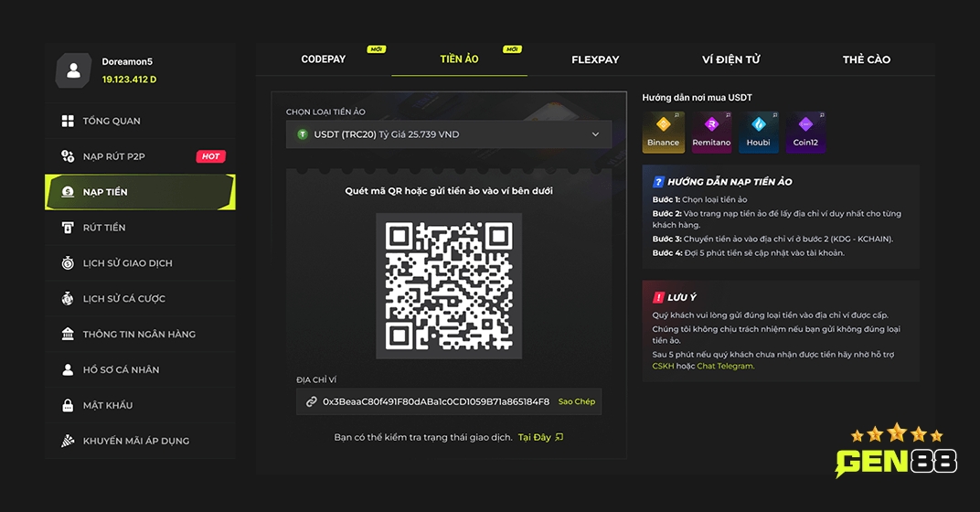Open THÔNG TIN NGÂN HÀNG page
Screen dimensions: 980x512
pos(140,334)
